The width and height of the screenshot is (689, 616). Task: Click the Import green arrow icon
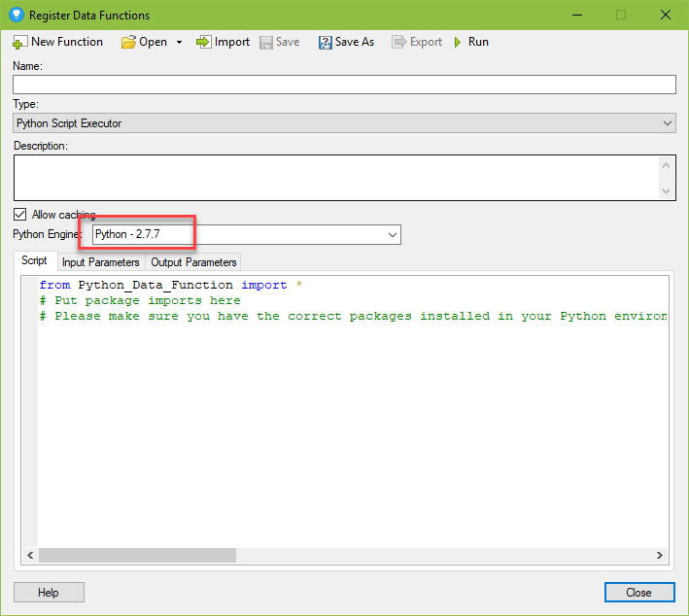tap(203, 42)
